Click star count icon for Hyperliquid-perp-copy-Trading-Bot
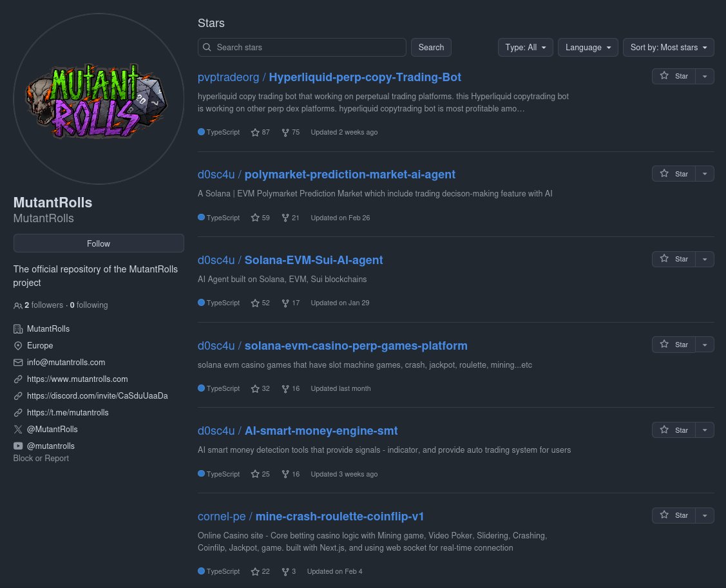This screenshot has height=588, width=726. [x=255, y=133]
